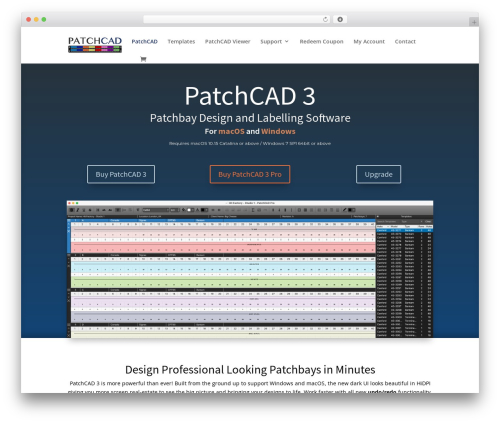This screenshot has width=500, height=423.
Task: Click the round icon beside the address bar
Action: tap(340, 20)
